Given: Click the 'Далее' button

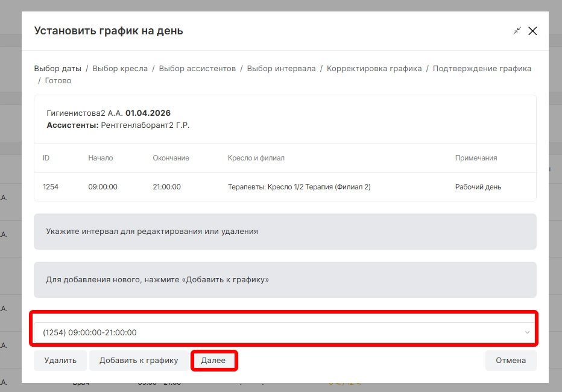Looking at the screenshot, I should (x=213, y=361).
